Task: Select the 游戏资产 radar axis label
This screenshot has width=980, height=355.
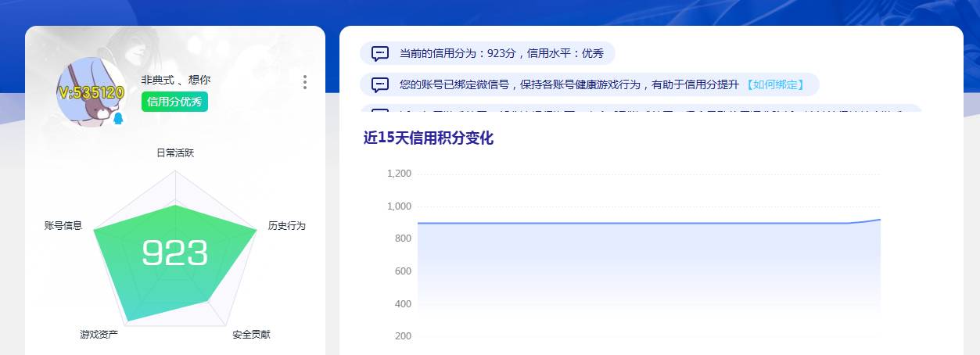Action: [99, 335]
